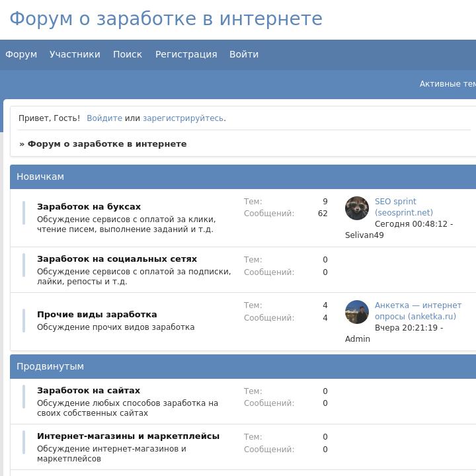Click the timestamp Сегодня 00:48:12
476x476 pixels.
tap(411, 224)
